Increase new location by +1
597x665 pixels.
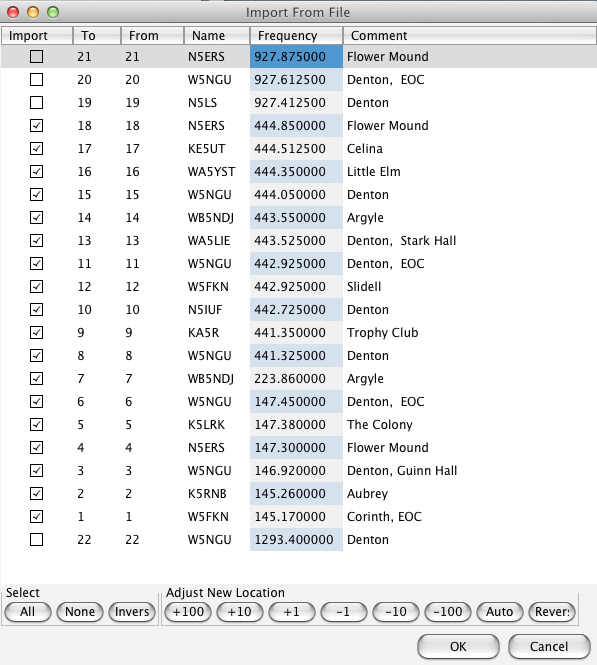coord(292,612)
